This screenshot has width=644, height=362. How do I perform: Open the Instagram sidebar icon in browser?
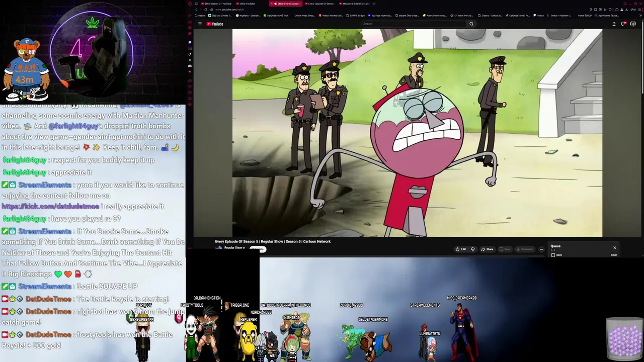(x=190, y=48)
